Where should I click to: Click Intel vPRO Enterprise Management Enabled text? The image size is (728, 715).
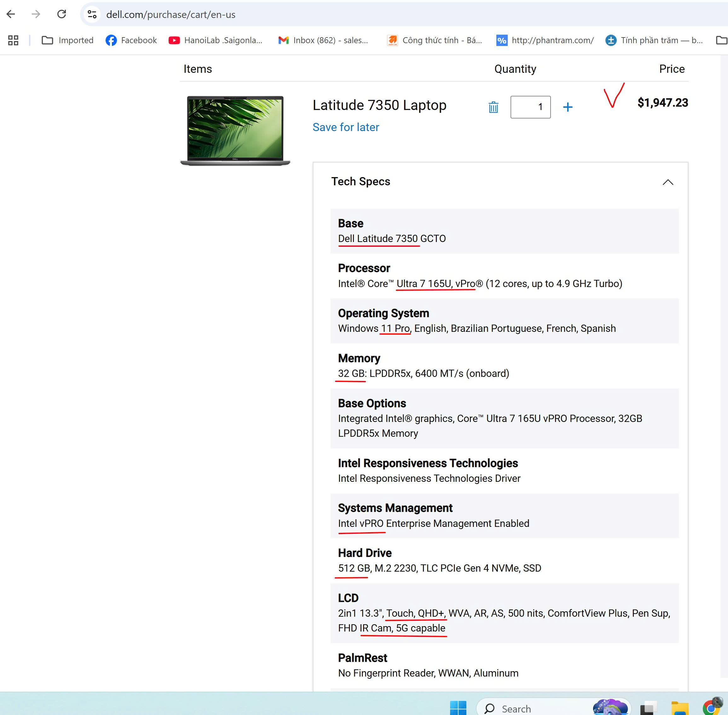pos(434,523)
